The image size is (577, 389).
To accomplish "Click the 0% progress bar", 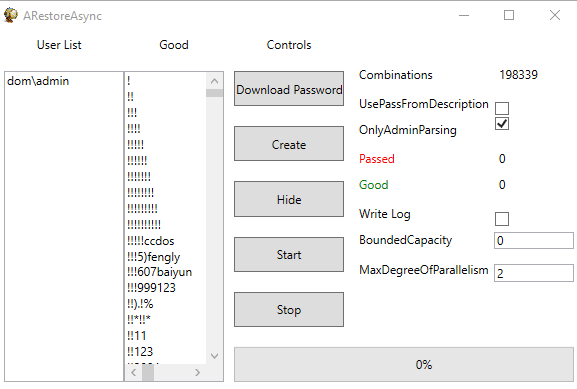I will (x=404, y=364).
